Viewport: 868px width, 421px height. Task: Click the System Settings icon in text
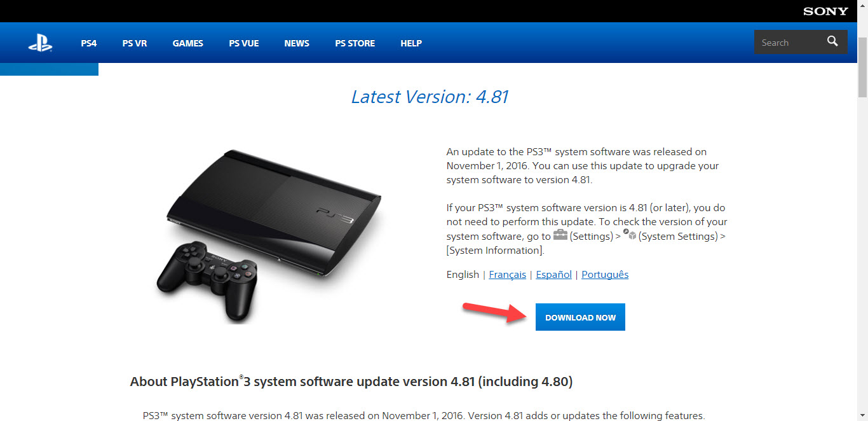tap(630, 235)
